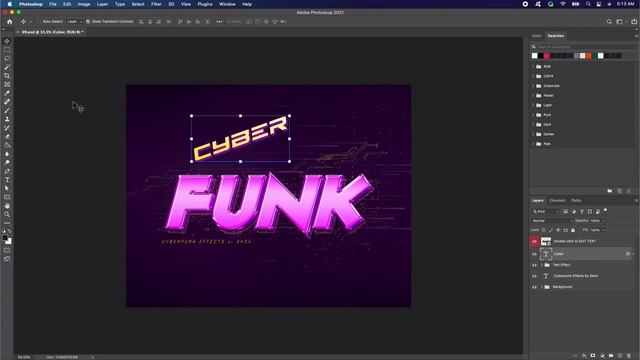
Task: Expand the Grayscale swatch folder
Action: 533,86
